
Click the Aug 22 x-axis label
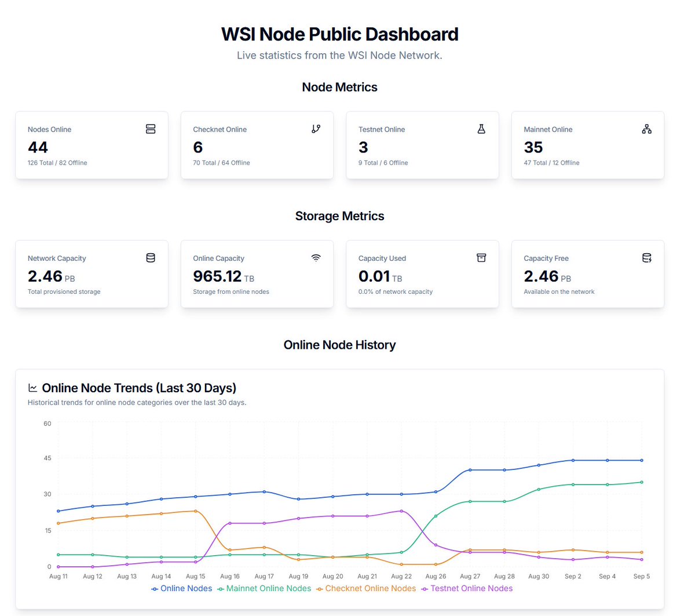tap(401, 577)
